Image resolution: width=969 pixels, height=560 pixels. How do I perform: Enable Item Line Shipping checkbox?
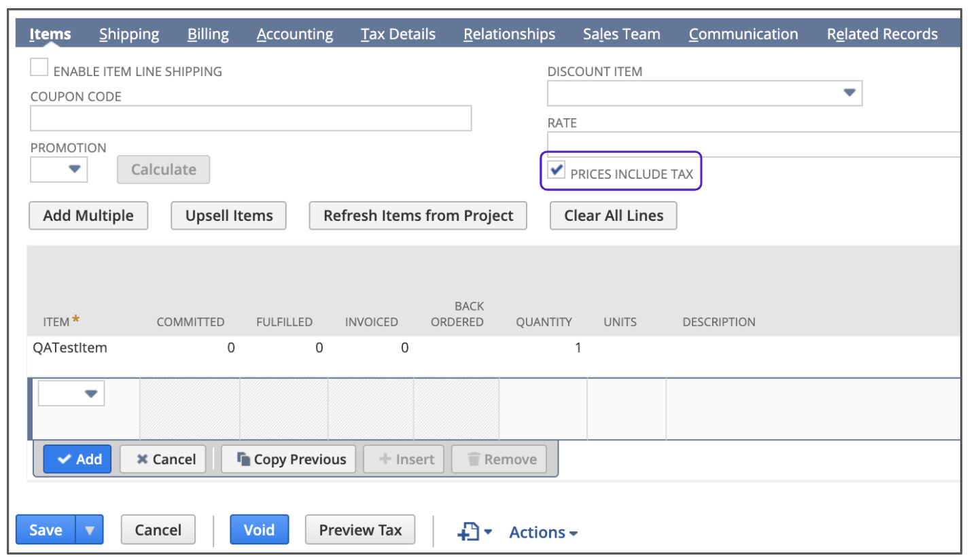(x=39, y=67)
